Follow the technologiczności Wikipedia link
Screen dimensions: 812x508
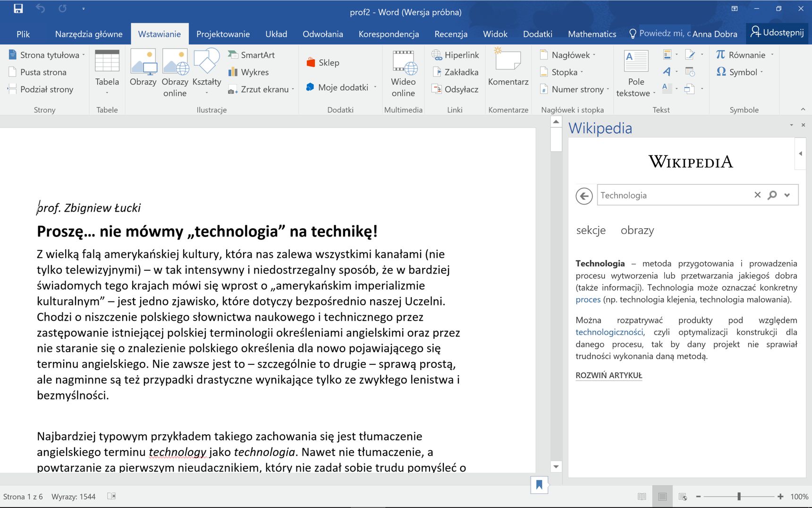[609, 332]
